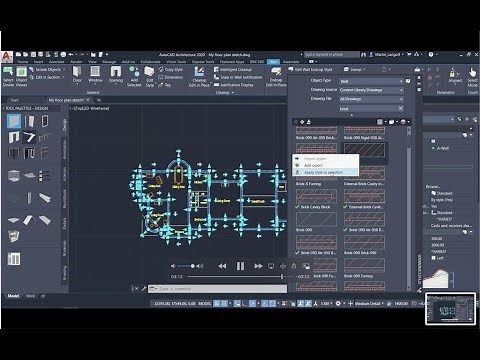Click the Edit Style tool
This screenshot has height=360, width=480.
pyautogui.click(x=149, y=76)
